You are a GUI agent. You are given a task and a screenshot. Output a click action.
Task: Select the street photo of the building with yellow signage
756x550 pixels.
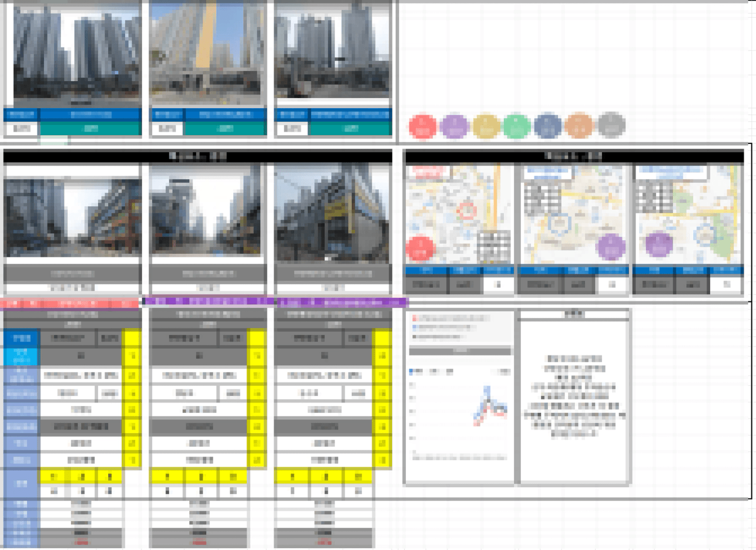333,214
